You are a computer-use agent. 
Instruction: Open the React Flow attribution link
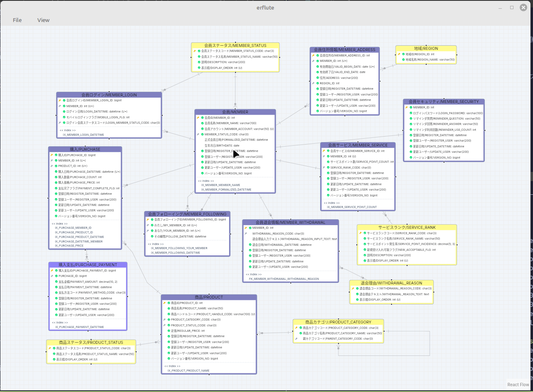[518, 385]
